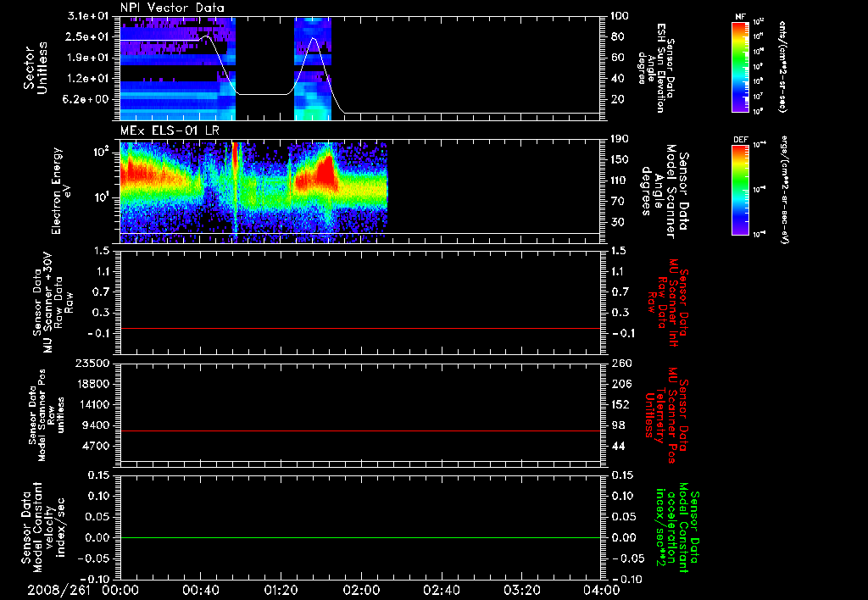Click the 04:00 end time label
This screenshot has height=600, width=868.
tap(602, 591)
